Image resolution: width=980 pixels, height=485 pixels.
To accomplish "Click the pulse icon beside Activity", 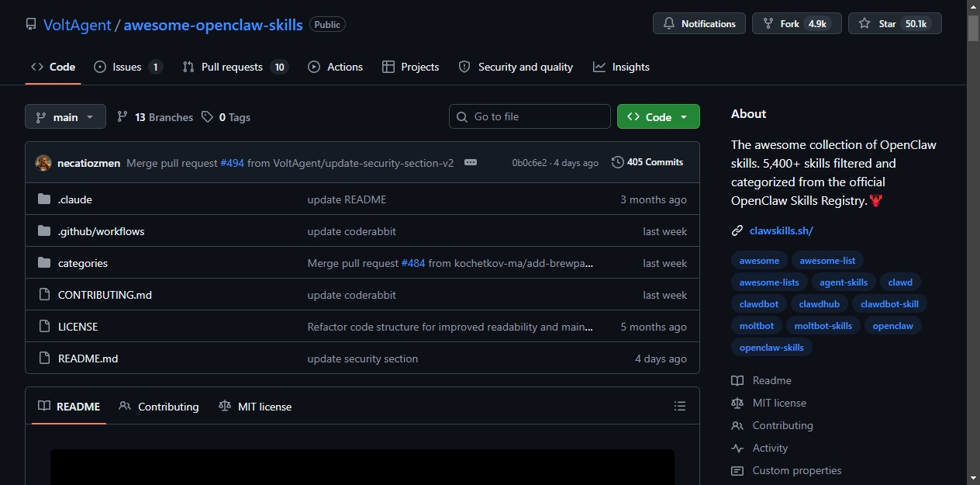I will click(737, 448).
